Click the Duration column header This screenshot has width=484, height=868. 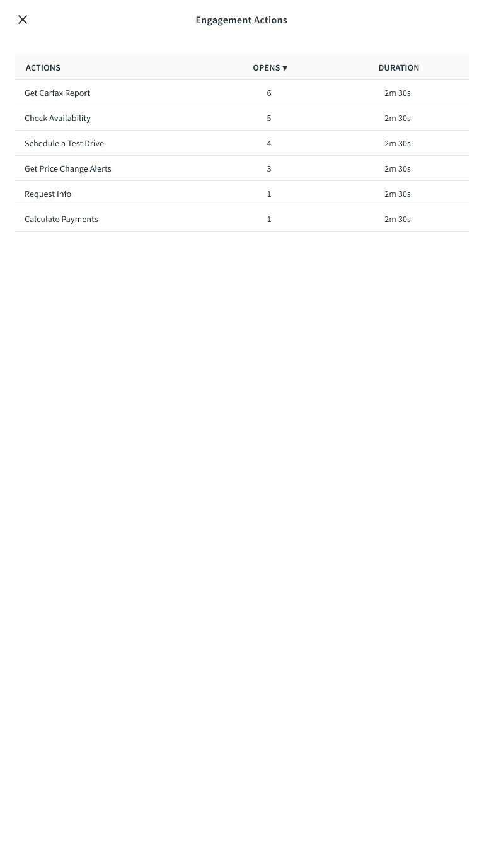click(398, 67)
